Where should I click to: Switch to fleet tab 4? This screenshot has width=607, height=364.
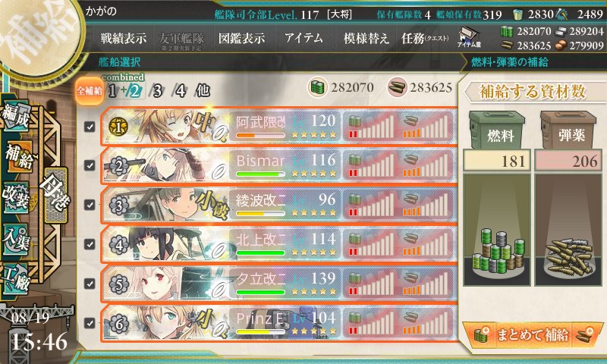(181, 91)
